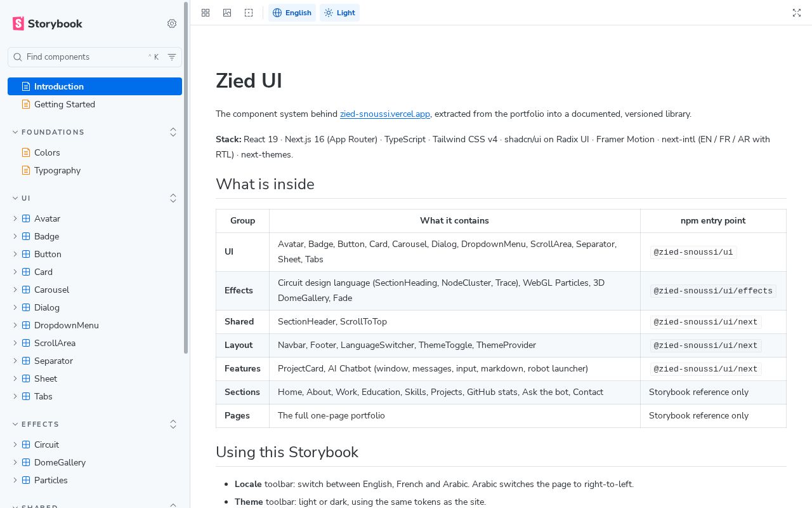Collapse the UI section heading
The height and width of the screenshot is (508, 812).
point(22,198)
